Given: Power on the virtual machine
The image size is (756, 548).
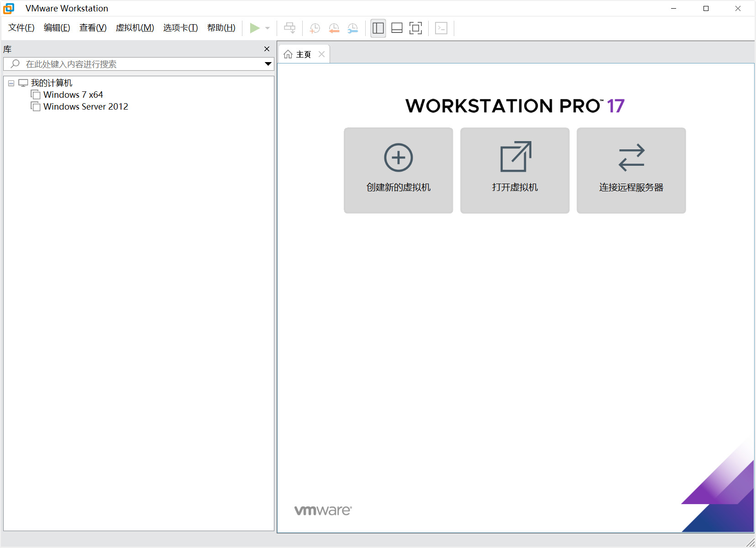Looking at the screenshot, I should (x=255, y=28).
